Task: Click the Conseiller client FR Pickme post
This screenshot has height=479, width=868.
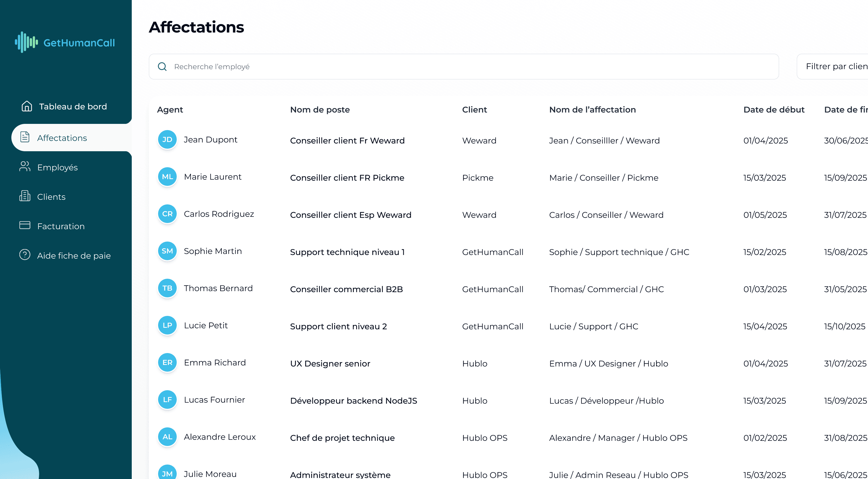Action: tap(347, 178)
